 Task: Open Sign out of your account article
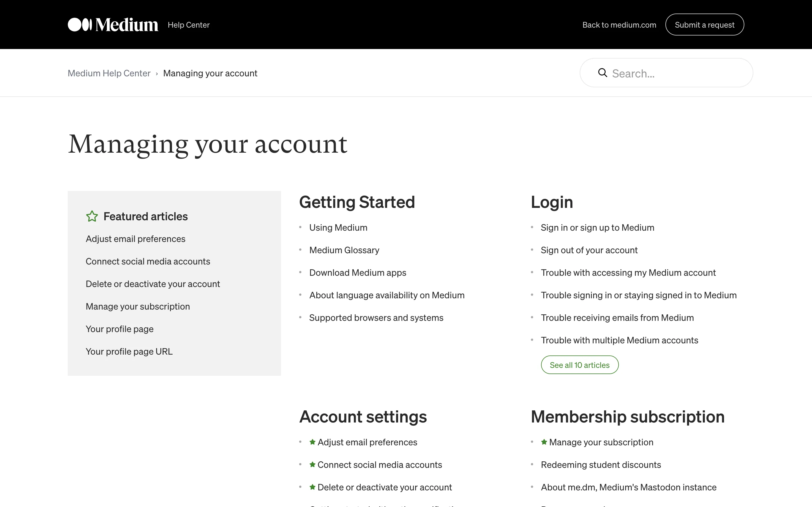[x=589, y=250]
